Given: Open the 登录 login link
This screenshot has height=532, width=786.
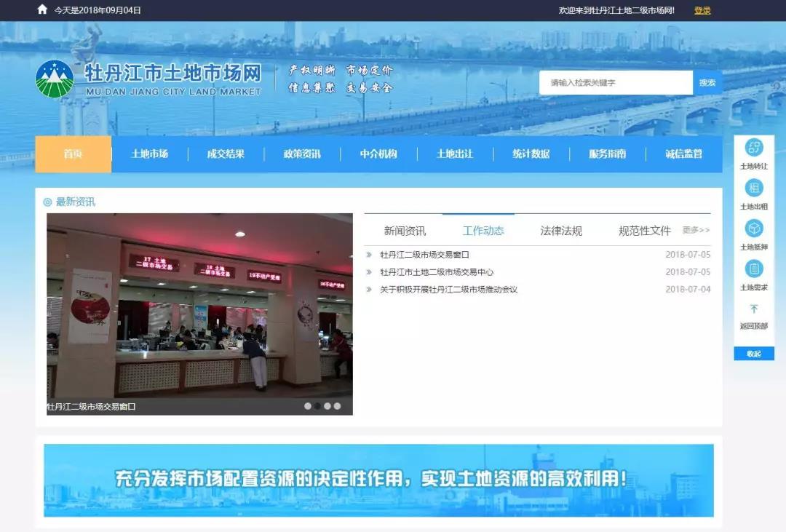Looking at the screenshot, I should pyautogui.click(x=702, y=10).
